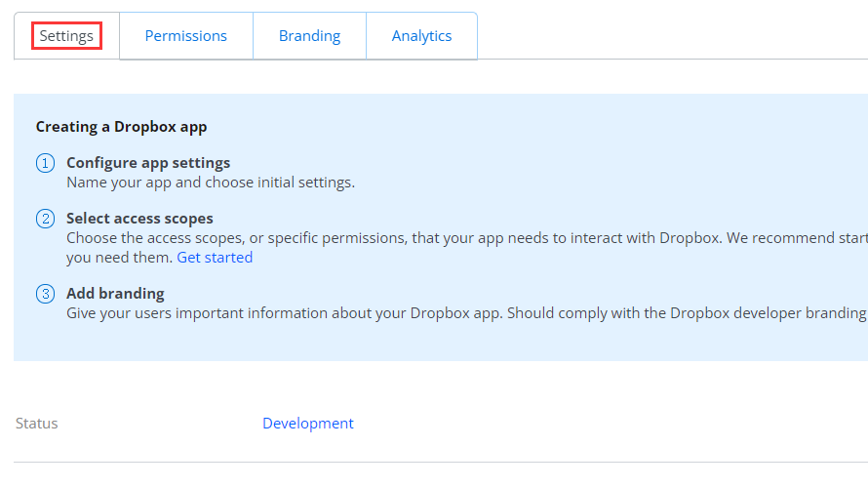Select the Configure app settings heading
The width and height of the screenshot is (868, 488).
tap(148, 163)
